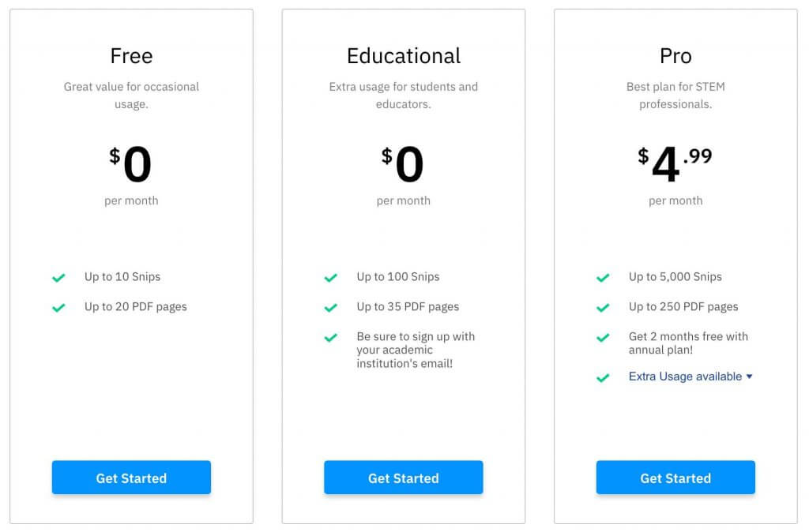
Task: Click the dropdown arrow beside Extra Usage
Action: [x=749, y=377]
